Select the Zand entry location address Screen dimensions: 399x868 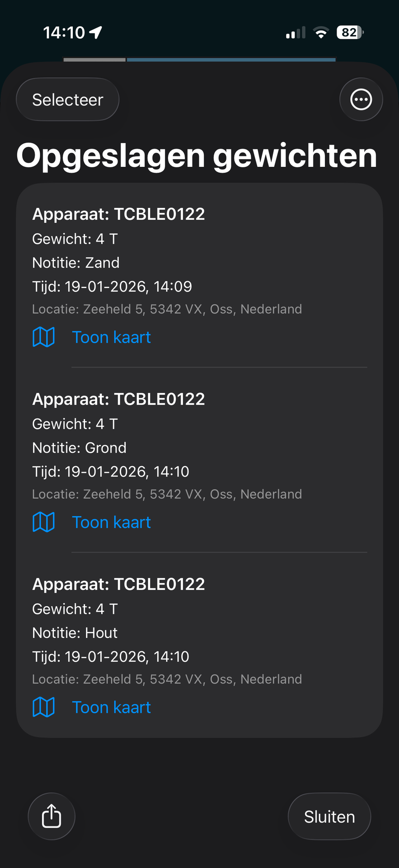pos(167,309)
